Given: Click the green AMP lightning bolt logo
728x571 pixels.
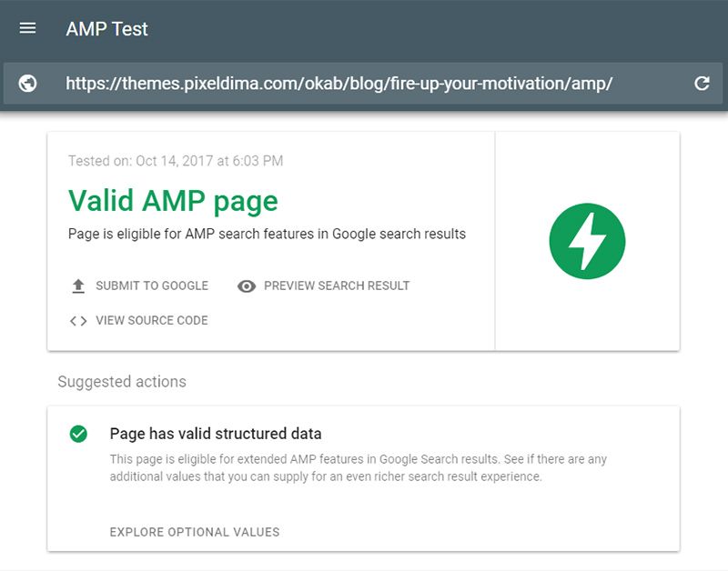Looking at the screenshot, I should 587,241.
